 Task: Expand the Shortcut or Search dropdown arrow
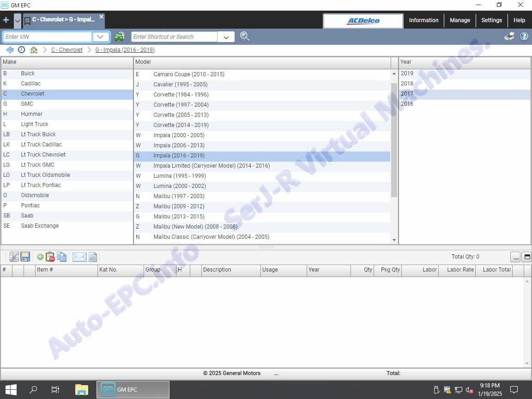[x=226, y=37]
